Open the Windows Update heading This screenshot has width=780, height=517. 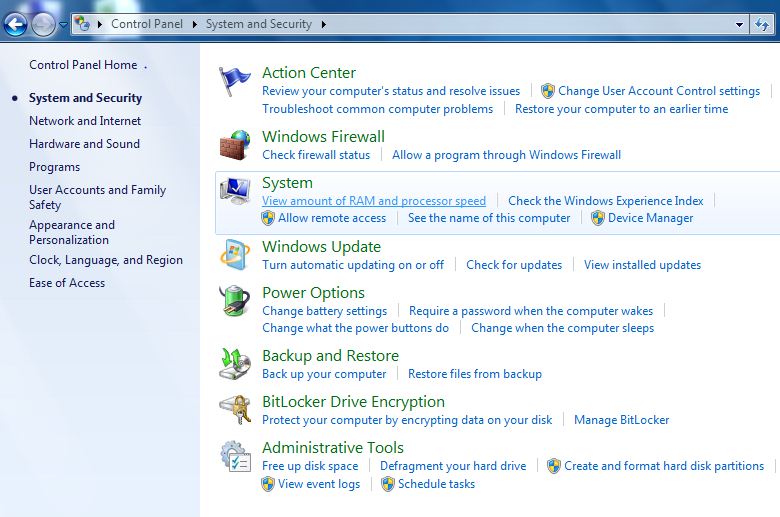(x=321, y=247)
